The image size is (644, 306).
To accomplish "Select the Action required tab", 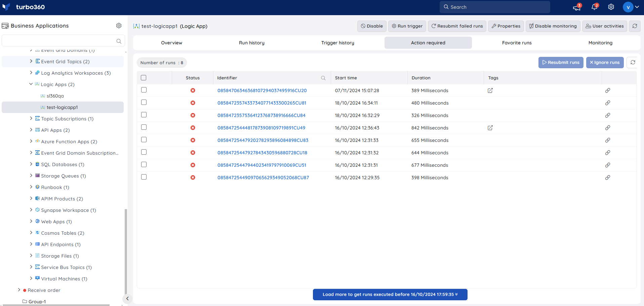I will (x=428, y=43).
